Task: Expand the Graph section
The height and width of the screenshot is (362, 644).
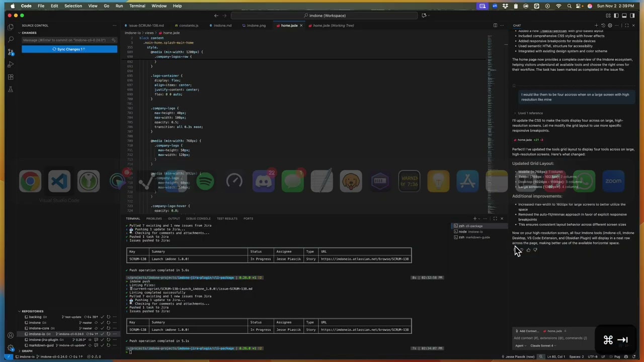Action: [27, 351]
